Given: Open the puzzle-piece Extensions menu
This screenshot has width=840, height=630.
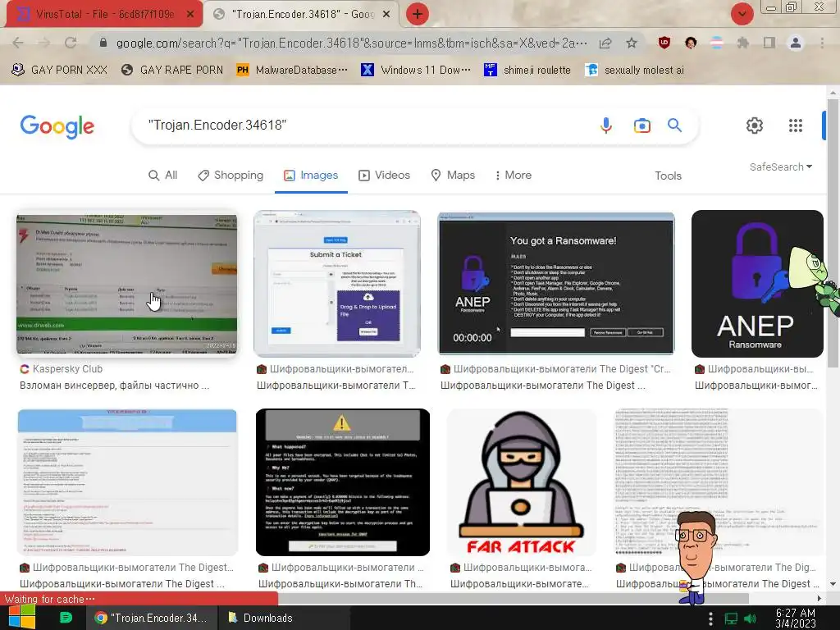Looking at the screenshot, I should 743,43.
